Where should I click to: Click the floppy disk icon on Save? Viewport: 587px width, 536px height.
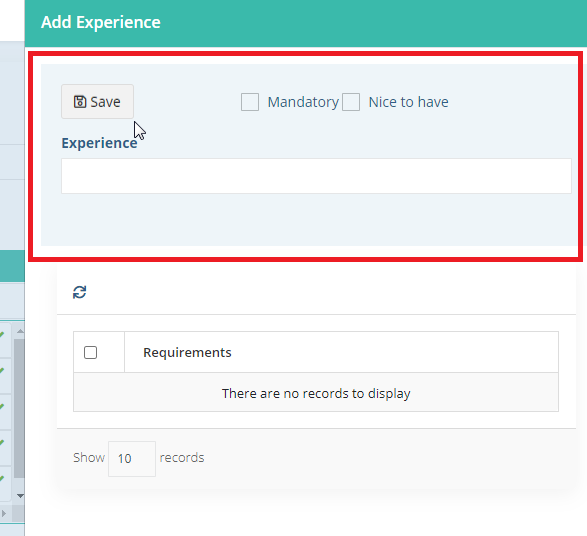80,102
